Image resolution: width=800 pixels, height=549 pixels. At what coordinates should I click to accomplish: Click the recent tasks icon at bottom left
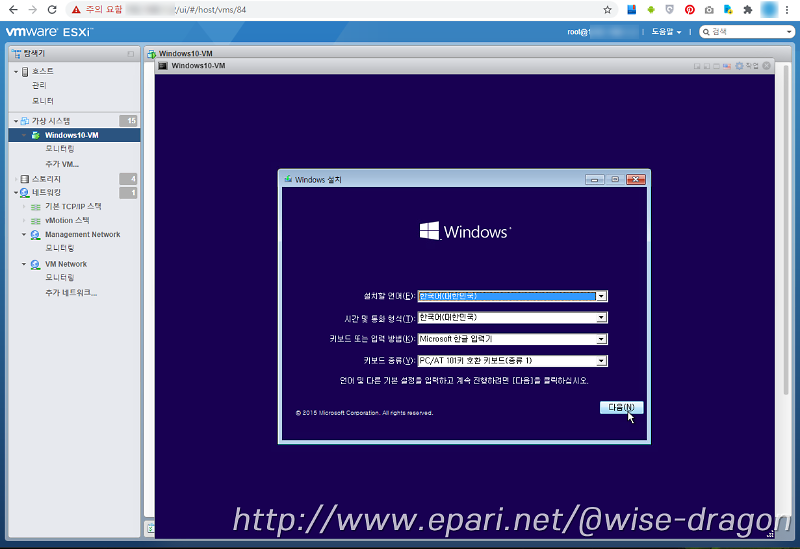151,529
